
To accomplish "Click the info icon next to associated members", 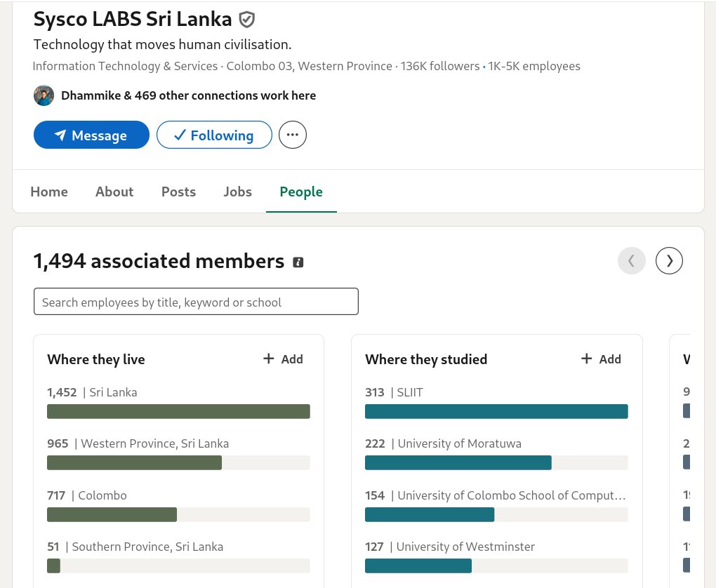I will (x=298, y=262).
